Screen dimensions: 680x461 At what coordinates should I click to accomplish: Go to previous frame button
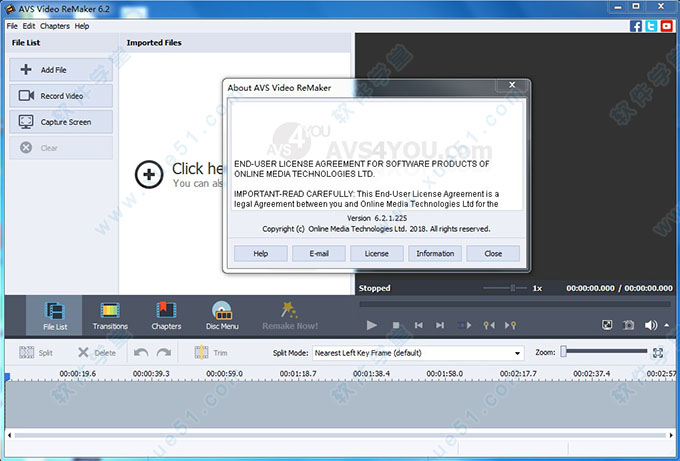point(418,325)
